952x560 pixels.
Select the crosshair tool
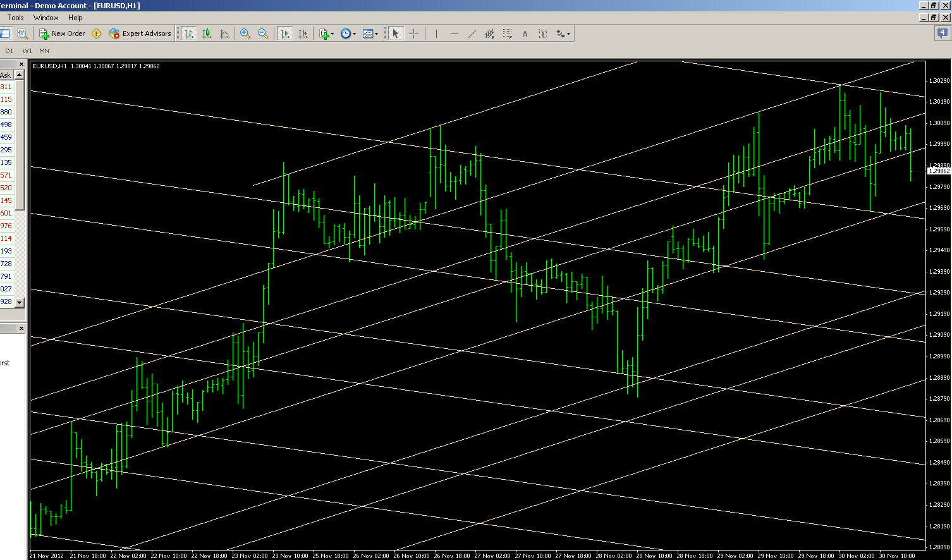pos(413,33)
